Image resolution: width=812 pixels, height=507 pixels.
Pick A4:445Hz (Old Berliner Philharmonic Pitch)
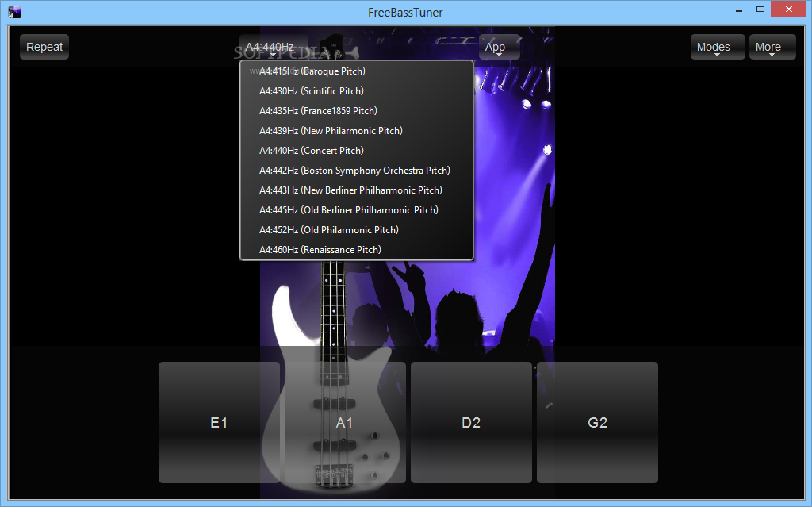click(x=356, y=210)
